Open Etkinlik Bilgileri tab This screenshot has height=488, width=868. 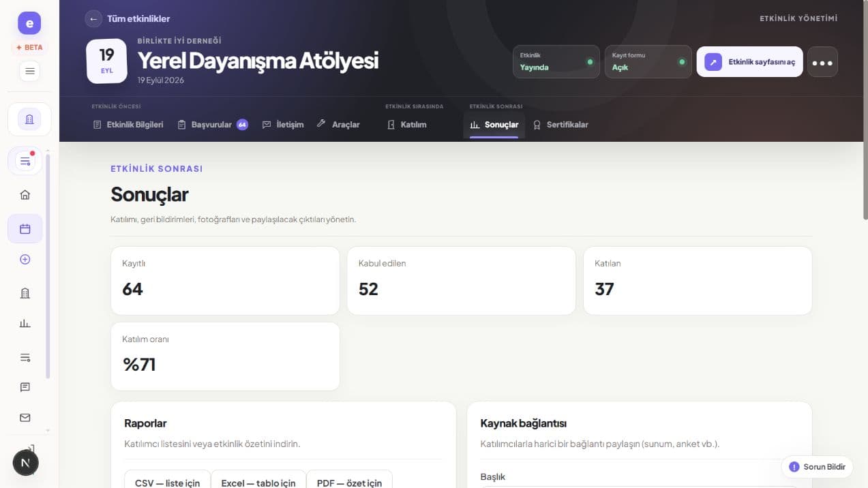128,125
